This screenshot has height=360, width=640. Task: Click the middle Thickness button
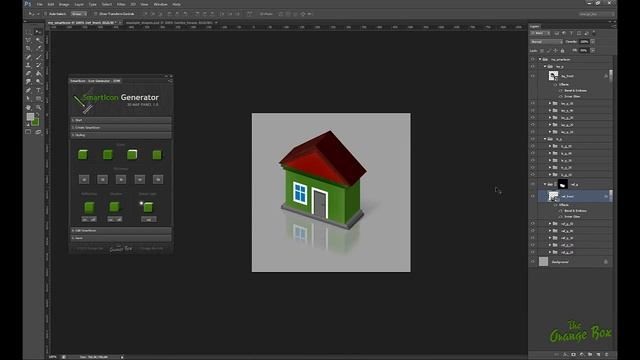(x=121, y=179)
